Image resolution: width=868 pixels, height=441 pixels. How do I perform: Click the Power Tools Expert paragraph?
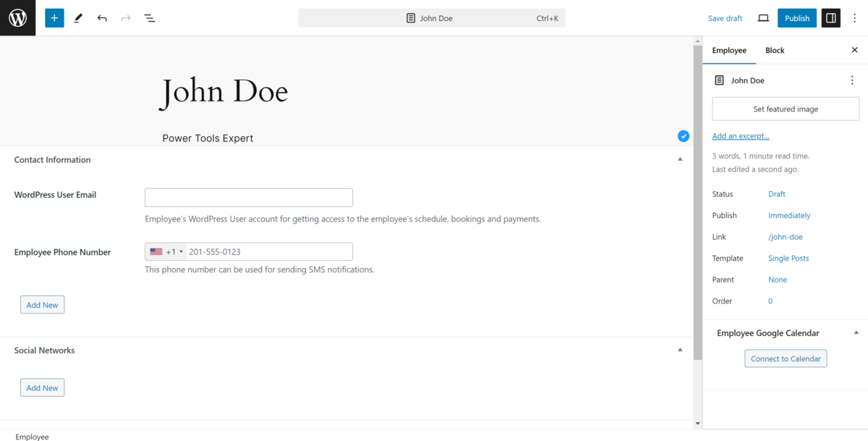point(208,138)
